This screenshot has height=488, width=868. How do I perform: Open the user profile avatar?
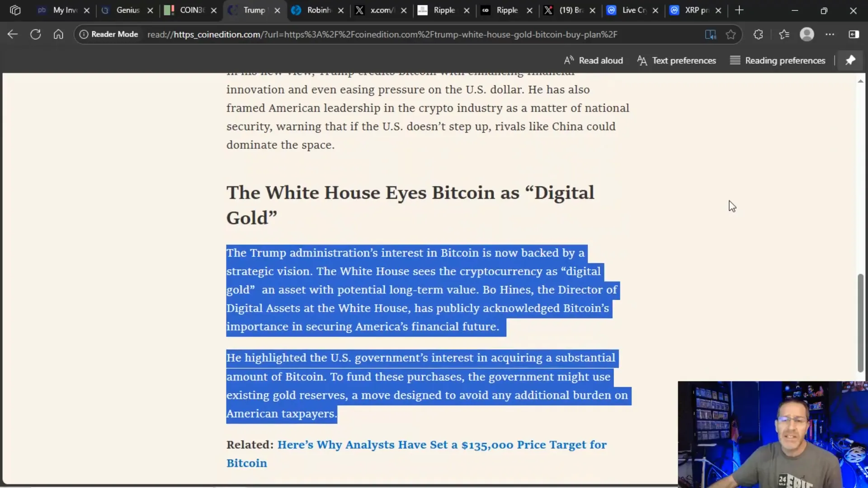tap(807, 34)
